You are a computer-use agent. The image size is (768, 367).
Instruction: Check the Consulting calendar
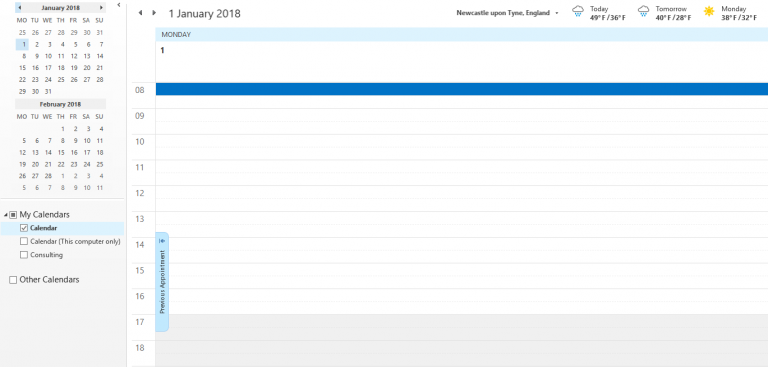(x=24, y=255)
